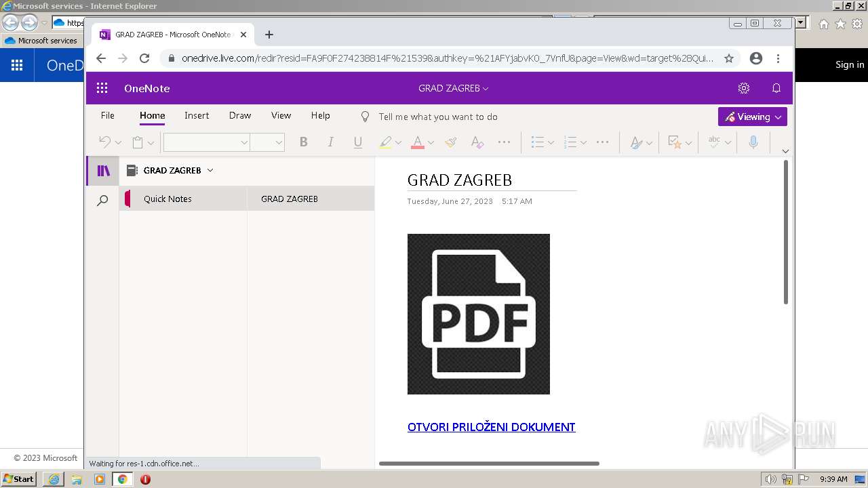Viewport: 868px width, 488px height.
Task: Click the Clear Formatting icon
Action: pos(477,142)
